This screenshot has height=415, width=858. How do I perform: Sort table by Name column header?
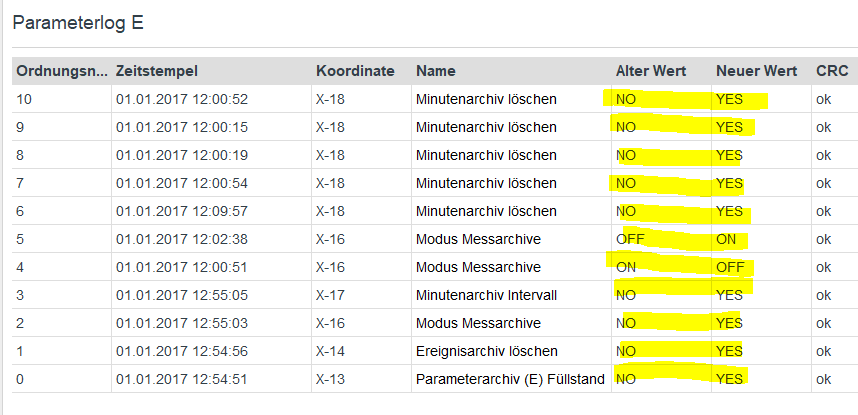tap(436, 71)
